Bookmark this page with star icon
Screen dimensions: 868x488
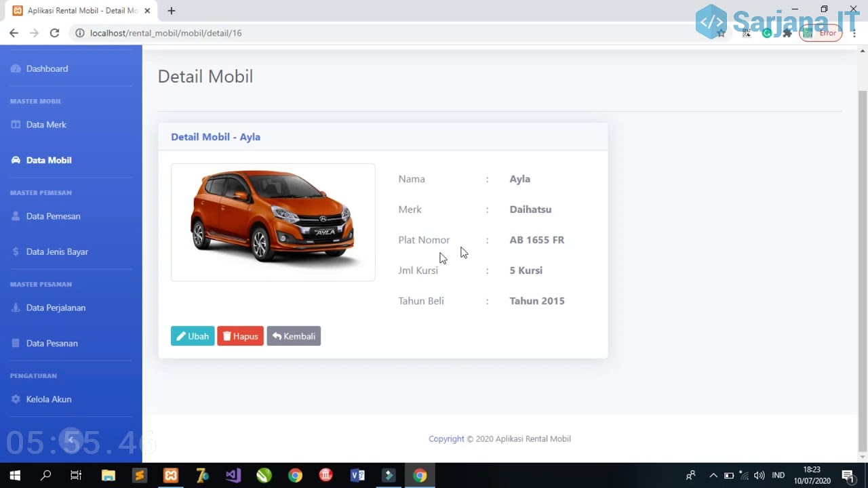pyautogui.click(x=721, y=33)
